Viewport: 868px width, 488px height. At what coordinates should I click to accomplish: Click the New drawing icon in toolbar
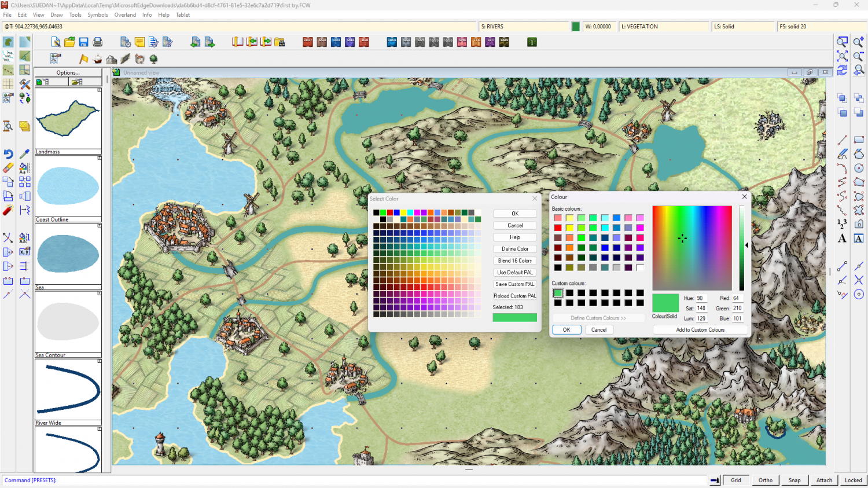click(56, 42)
